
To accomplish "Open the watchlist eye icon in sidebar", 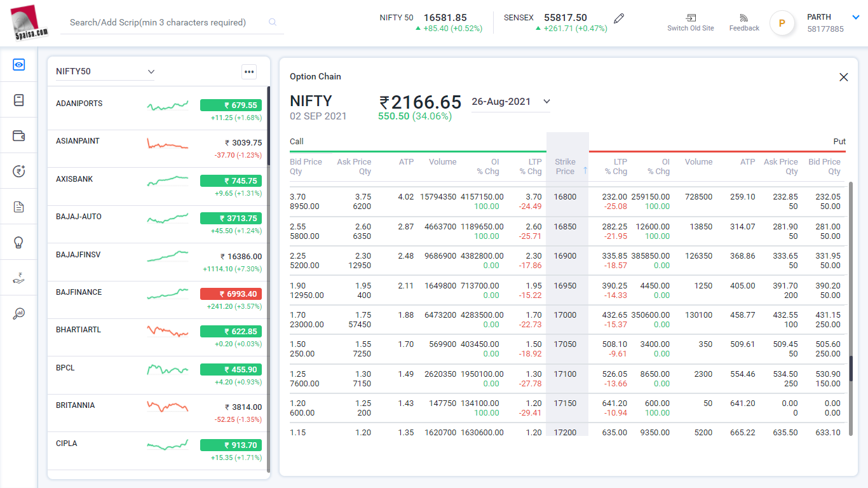I will [19, 65].
